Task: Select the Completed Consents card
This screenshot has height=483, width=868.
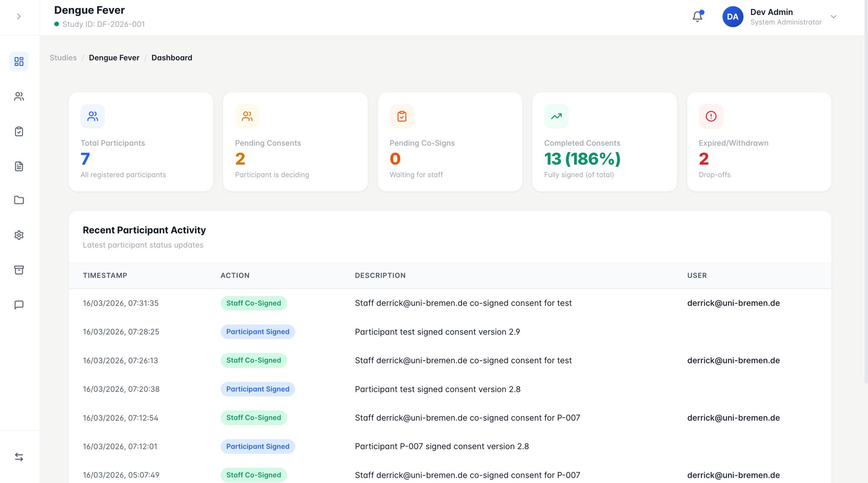Action: click(x=604, y=142)
